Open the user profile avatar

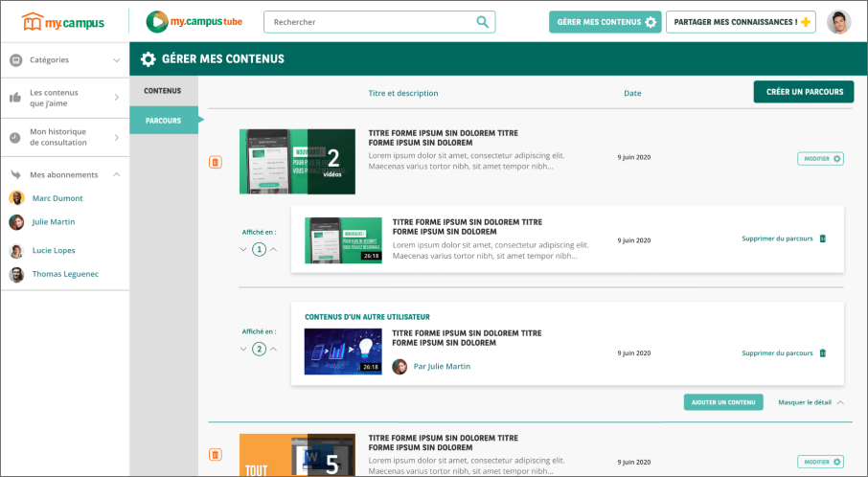click(x=838, y=22)
